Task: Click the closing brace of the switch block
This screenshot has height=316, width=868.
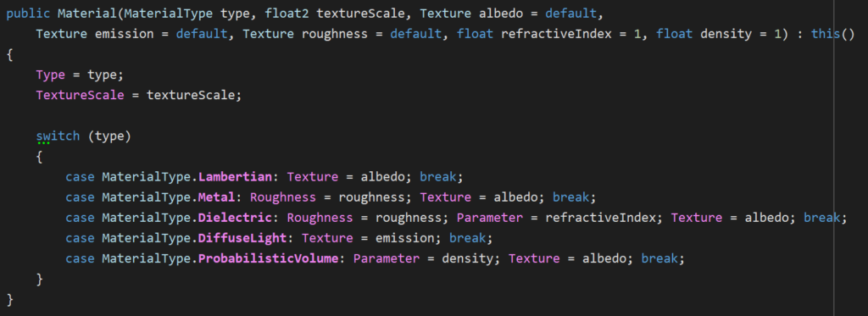Action: tap(39, 280)
